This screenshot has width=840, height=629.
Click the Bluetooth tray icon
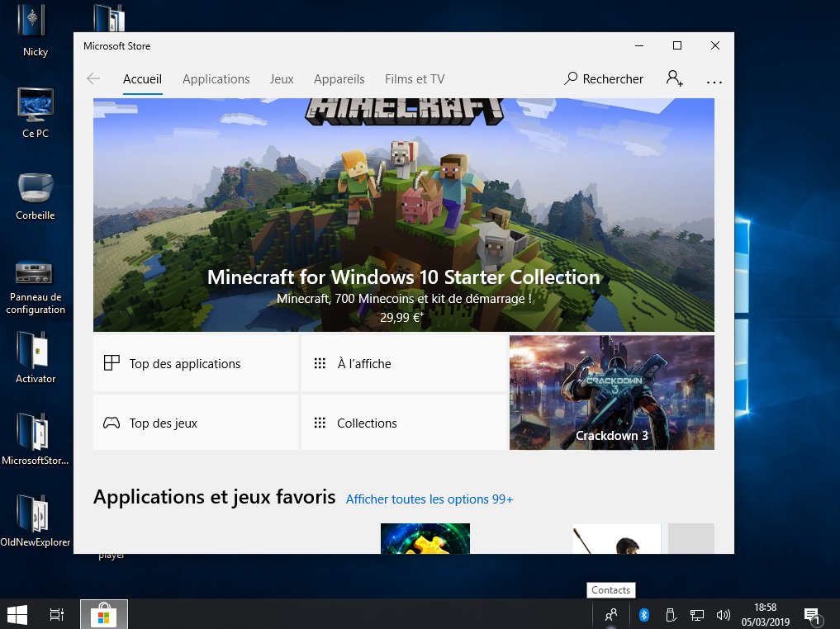[x=644, y=614]
